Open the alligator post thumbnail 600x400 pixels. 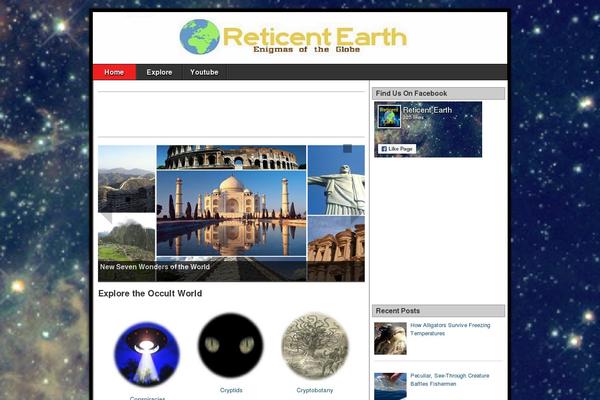pos(390,338)
